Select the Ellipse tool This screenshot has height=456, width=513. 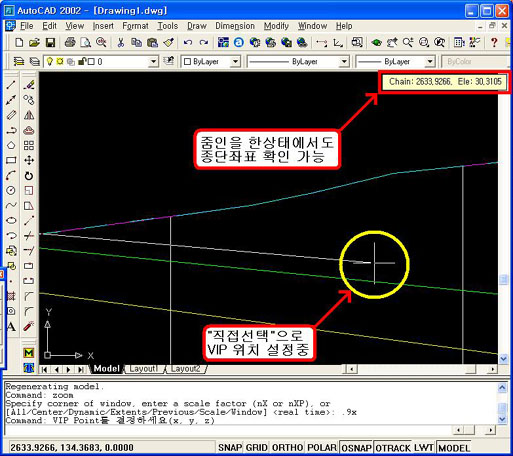tap(11, 220)
